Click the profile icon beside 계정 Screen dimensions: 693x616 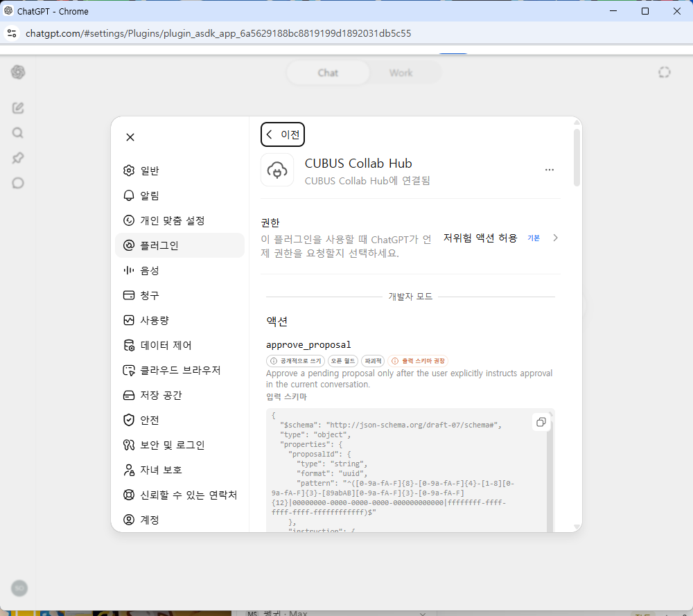click(x=129, y=520)
